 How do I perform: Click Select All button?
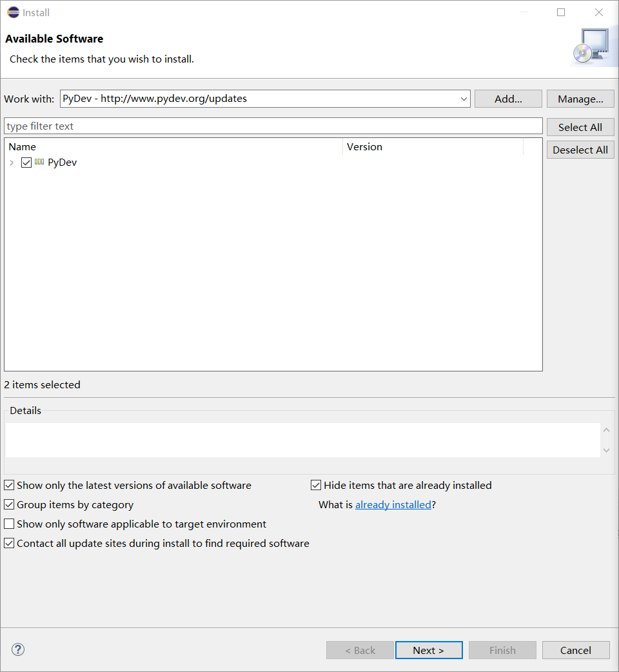(x=580, y=127)
